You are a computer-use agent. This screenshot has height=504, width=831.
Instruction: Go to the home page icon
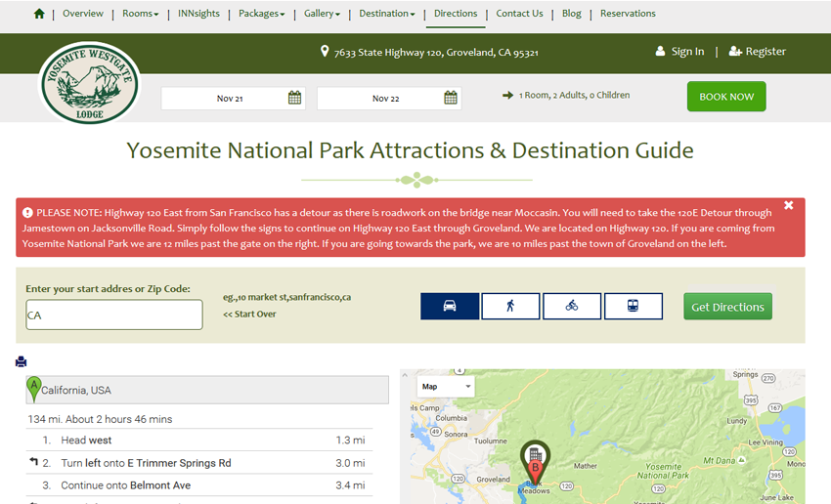[39, 14]
